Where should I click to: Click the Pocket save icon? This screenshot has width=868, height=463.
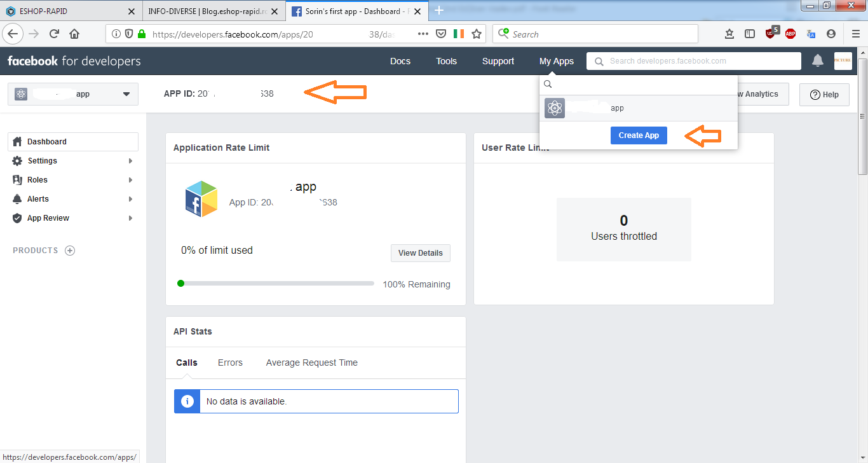pos(441,34)
